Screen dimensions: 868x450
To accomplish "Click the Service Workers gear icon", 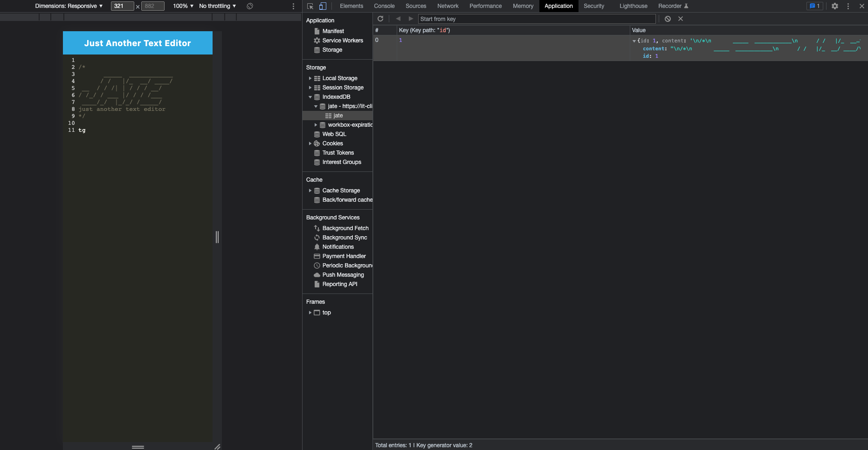I will tap(317, 41).
